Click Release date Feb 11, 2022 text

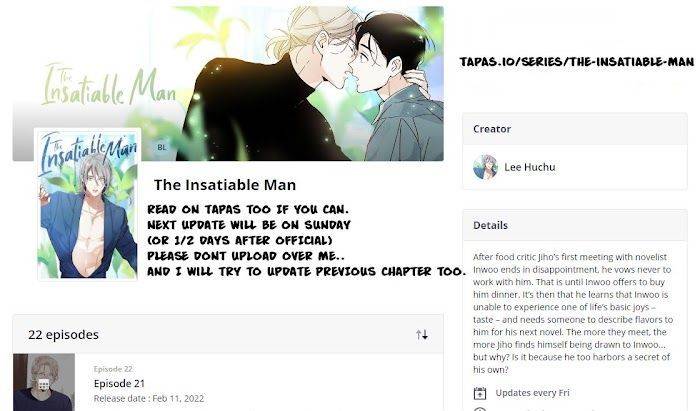(149, 399)
